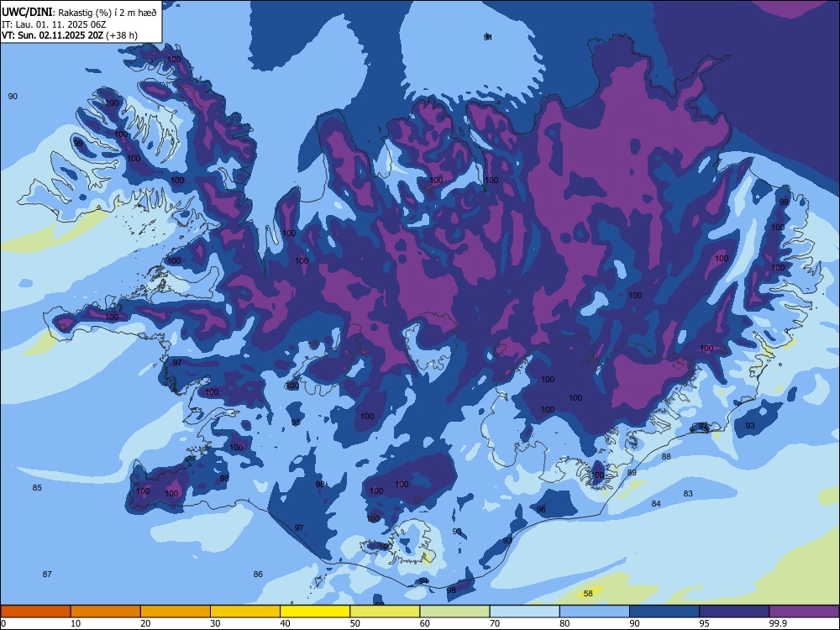This screenshot has width=840, height=630.
Task: Click the light orange 20–30 legend swatch
Action: pyautogui.click(x=176, y=612)
